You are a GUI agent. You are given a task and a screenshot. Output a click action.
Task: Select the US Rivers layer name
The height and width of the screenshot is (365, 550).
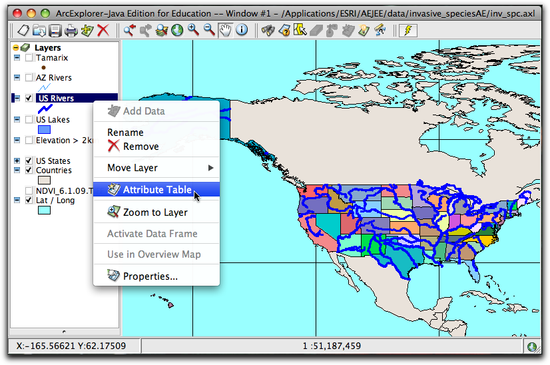56,98
